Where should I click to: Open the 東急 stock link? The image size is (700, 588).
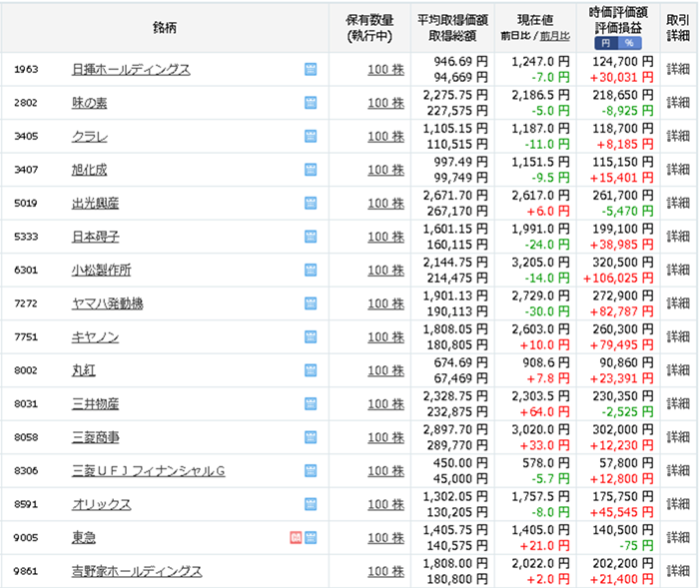point(84,538)
